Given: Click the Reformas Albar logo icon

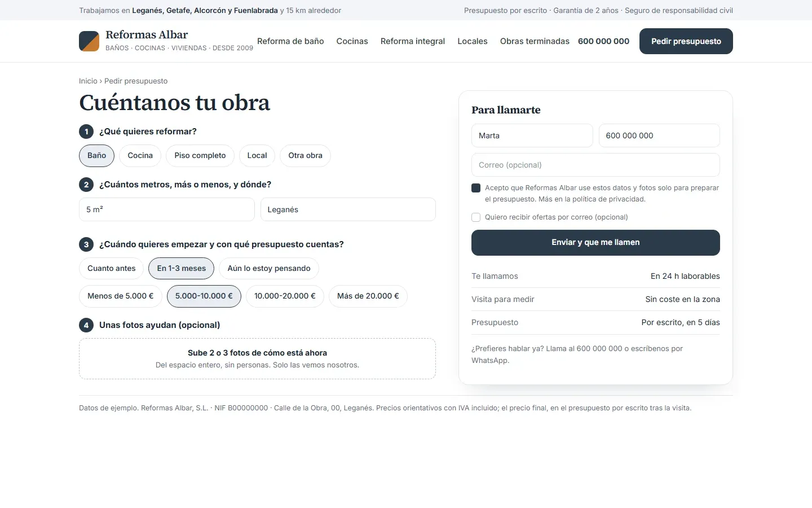Looking at the screenshot, I should [x=89, y=41].
